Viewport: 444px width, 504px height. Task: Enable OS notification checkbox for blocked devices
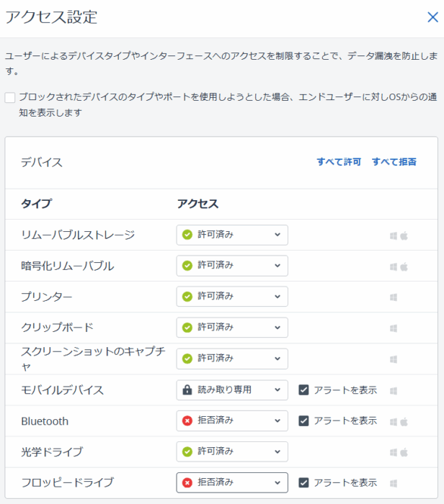pos(10,97)
